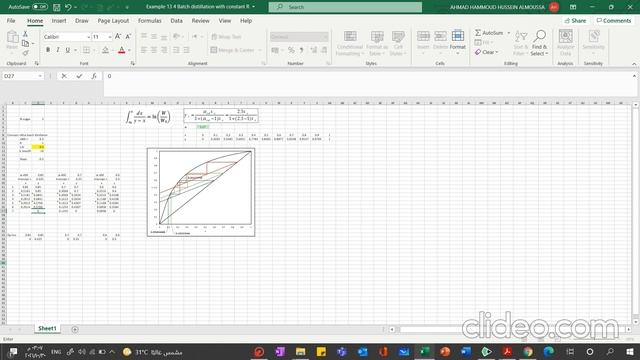Switch to the Insert tab
This screenshot has height=360, width=640.
pos(59,20)
